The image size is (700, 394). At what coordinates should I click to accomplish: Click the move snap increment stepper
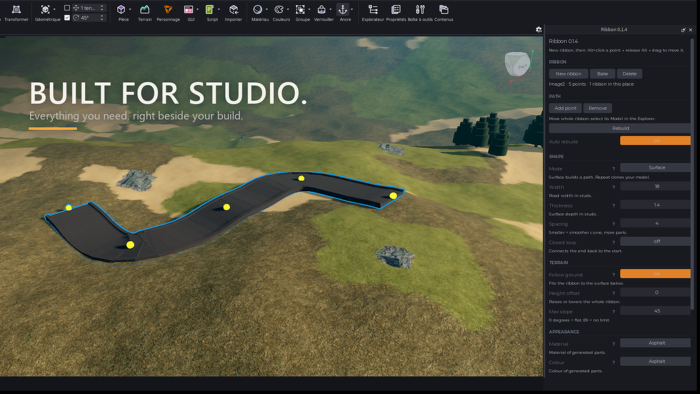[102, 8]
